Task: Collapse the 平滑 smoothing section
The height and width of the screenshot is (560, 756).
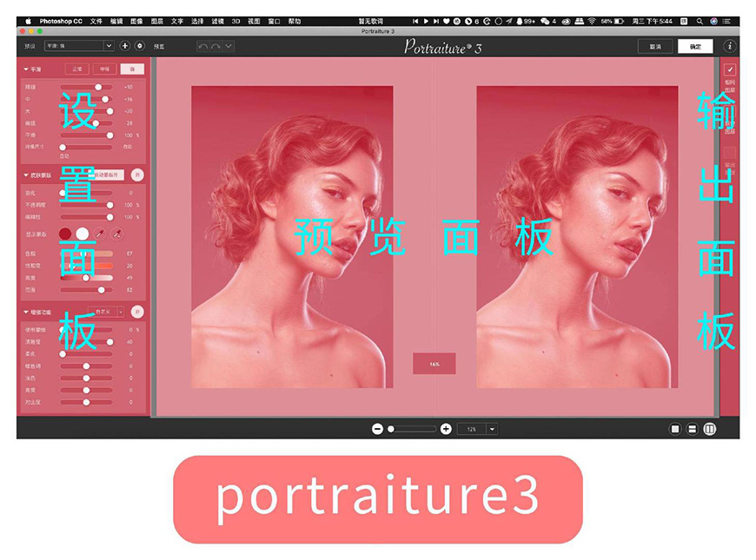Action: point(26,69)
